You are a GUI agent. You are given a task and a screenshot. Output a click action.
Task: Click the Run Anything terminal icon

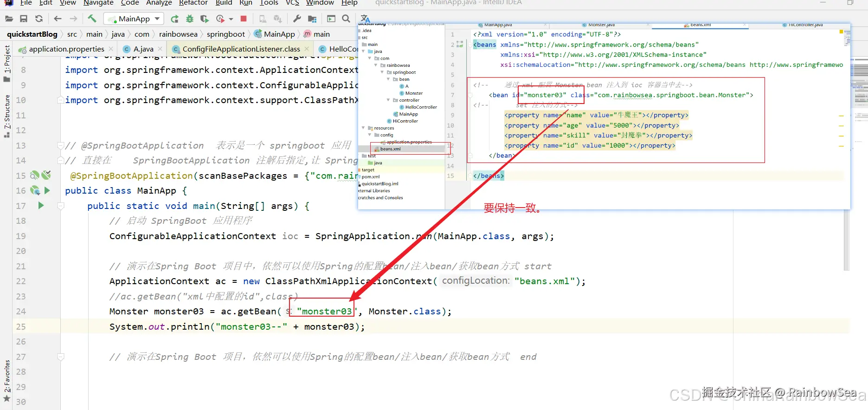(331, 19)
